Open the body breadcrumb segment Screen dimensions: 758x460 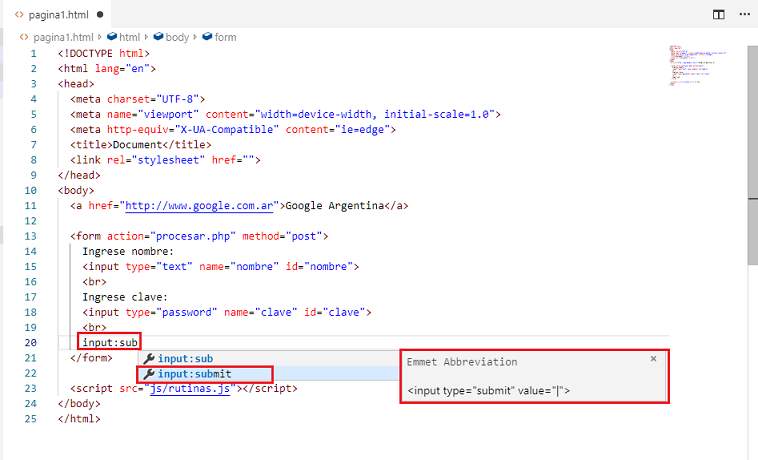177,37
